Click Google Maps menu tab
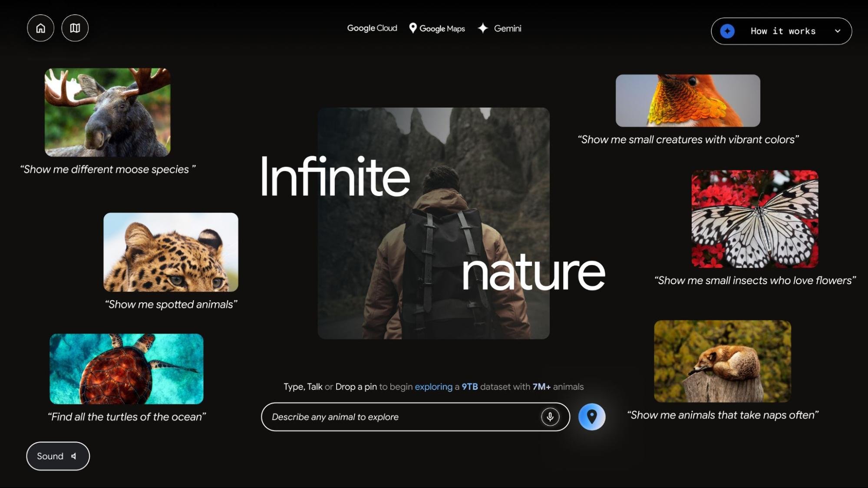 tap(437, 28)
